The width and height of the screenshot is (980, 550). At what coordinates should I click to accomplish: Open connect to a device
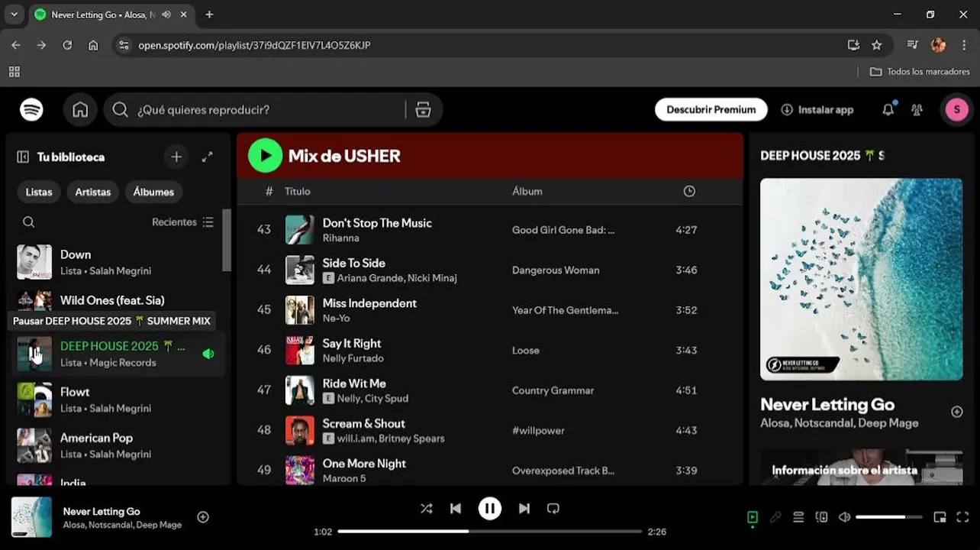821,517
